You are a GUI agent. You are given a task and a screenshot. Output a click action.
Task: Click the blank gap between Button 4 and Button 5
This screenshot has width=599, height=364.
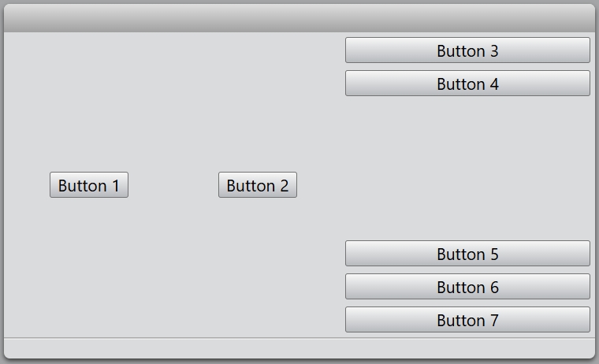467,169
